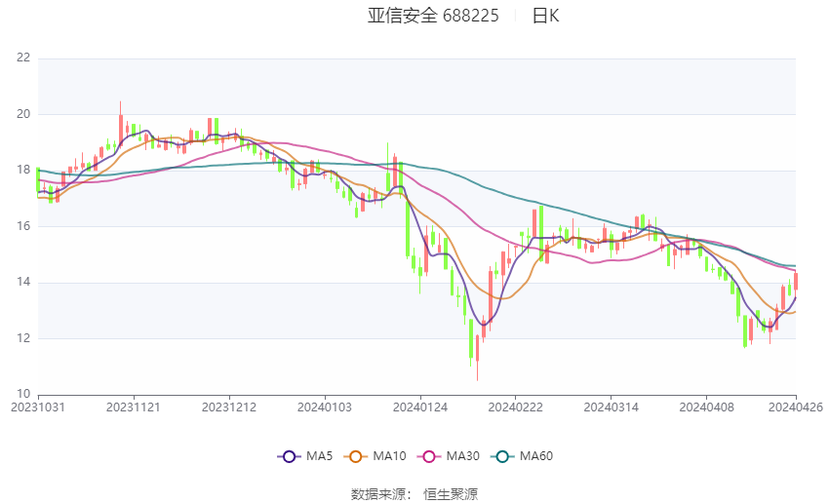Toggle MA30 line visibility label
The image size is (829, 504).
point(463,456)
